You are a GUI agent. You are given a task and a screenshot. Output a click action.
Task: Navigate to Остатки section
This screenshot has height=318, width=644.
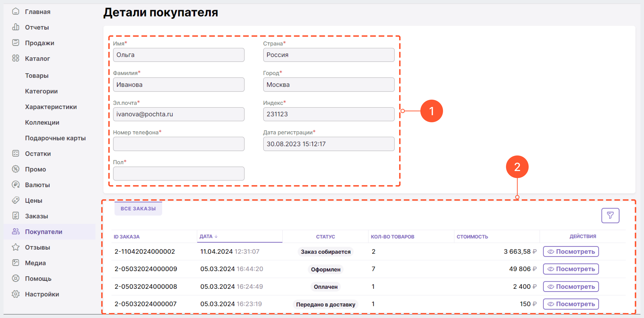click(x=38, y=154)
